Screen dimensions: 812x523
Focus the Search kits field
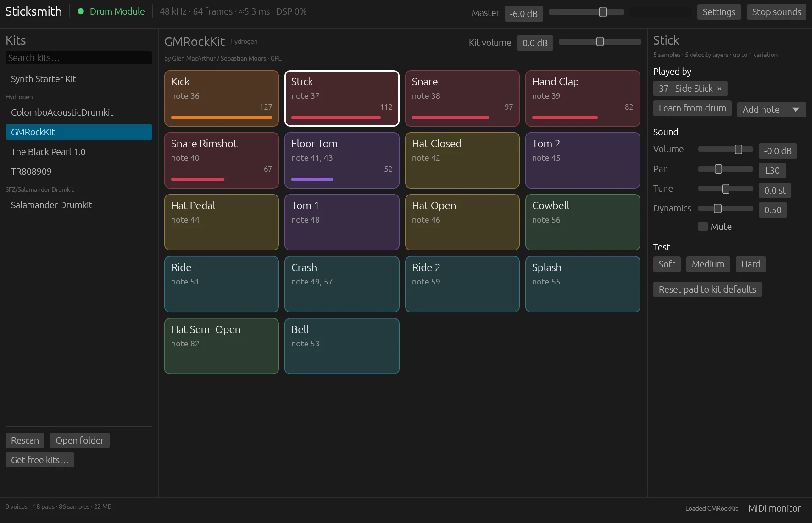[79, 58]
